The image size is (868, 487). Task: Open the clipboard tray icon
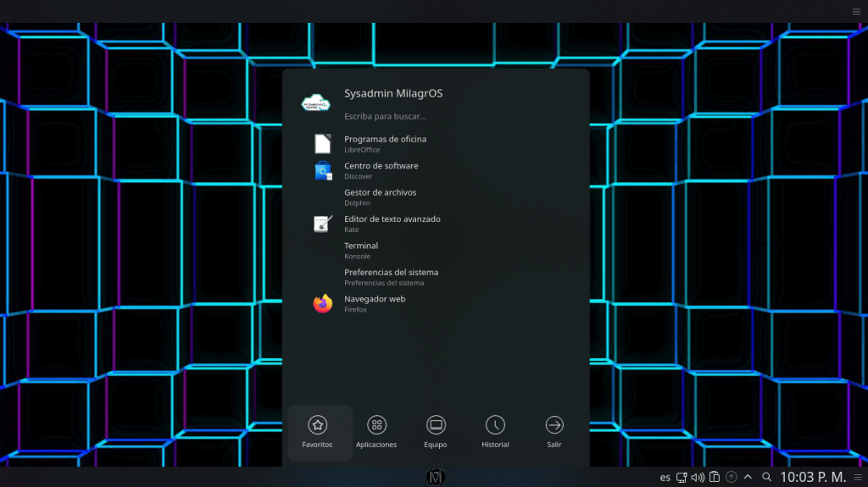(x=715, y=478)
